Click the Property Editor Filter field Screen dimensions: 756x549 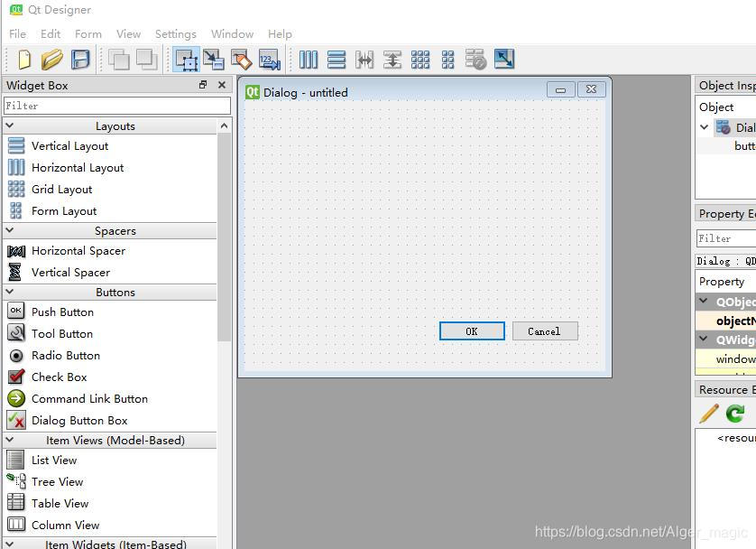click(x=726, y=238)
